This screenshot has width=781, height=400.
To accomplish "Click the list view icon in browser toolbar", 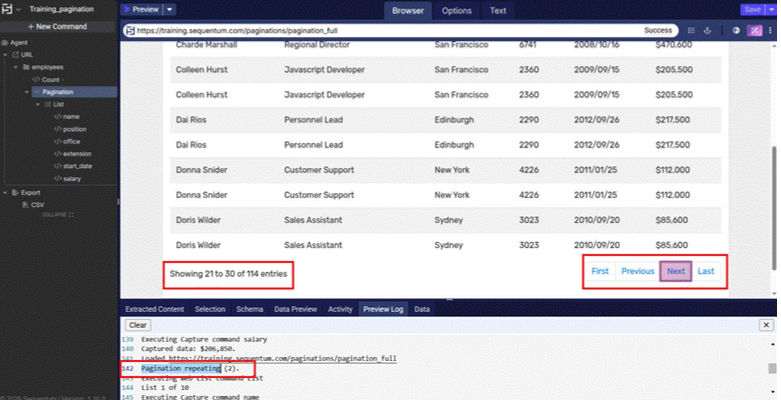I will [690, 30].
